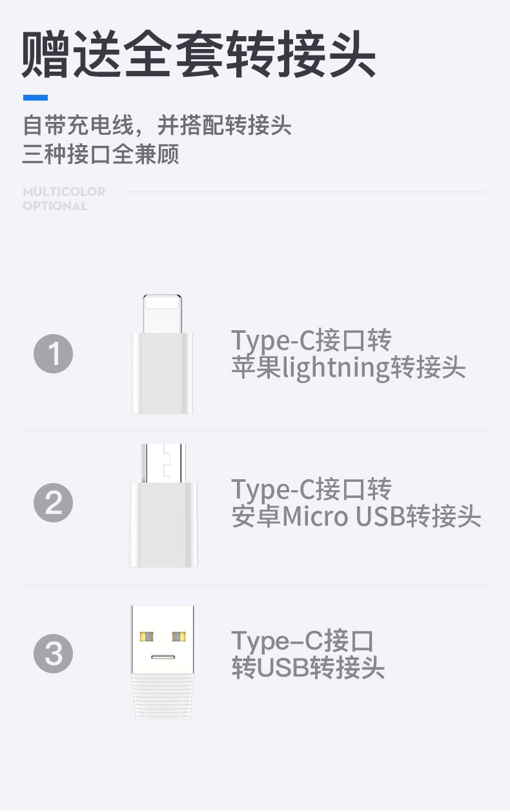Image resolution: width=510 pixels, height=812 pixels.
Task: Click the gray number 1 circle
Action: (54, 354)
